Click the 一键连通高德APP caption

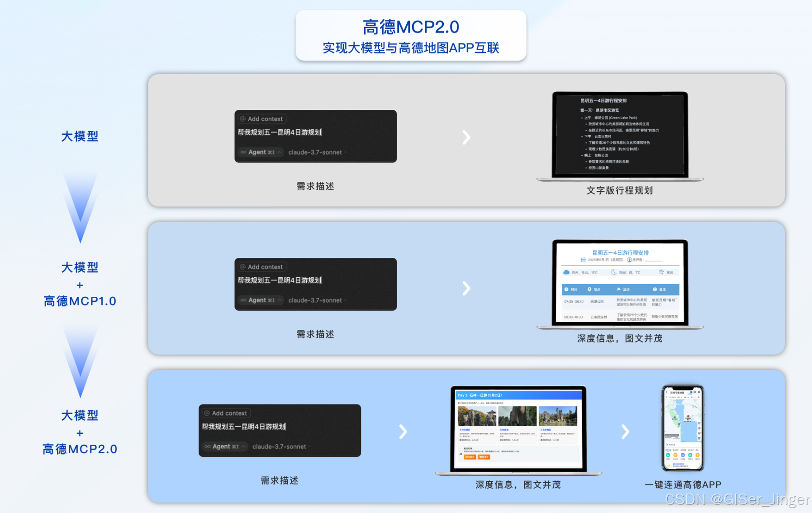tap(683, 484)
